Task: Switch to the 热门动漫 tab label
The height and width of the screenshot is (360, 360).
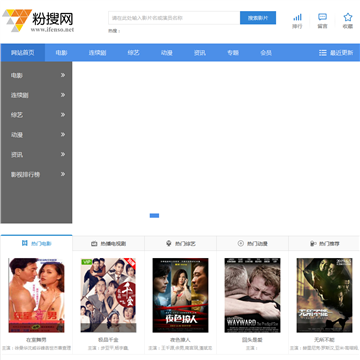Action: (x=257, y=244)
